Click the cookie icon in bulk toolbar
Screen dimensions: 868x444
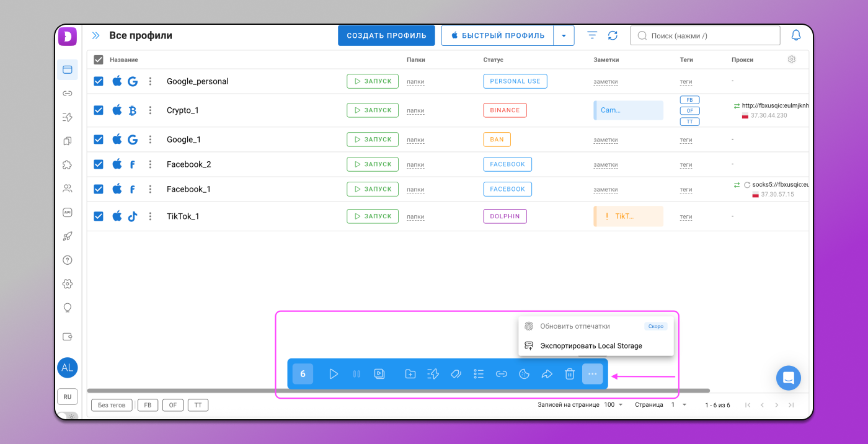(524, 374)
